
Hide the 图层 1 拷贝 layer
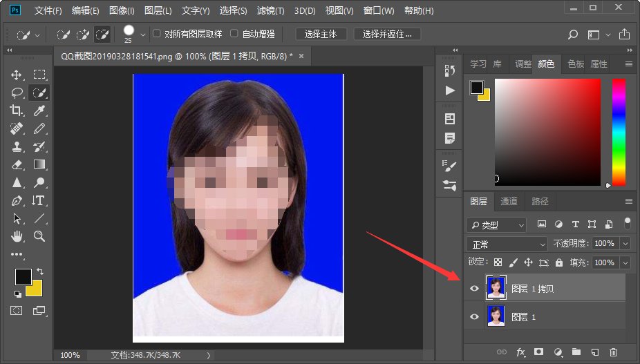pyautogui.click(x=474, y=289)
